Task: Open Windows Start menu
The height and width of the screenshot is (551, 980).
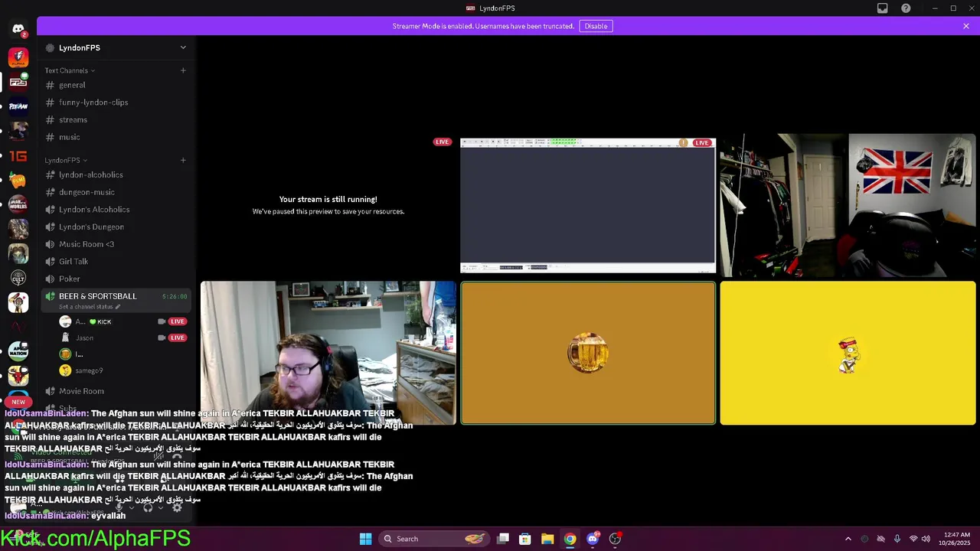Action: 366,539
